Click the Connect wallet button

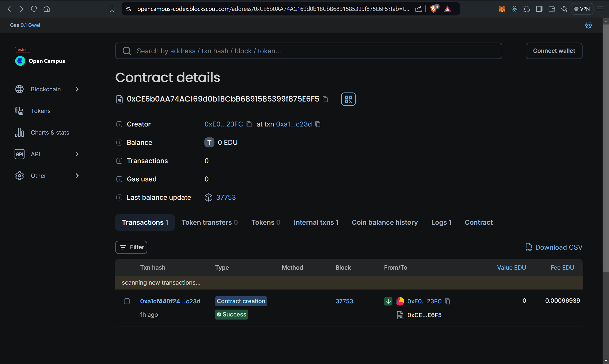554,51
